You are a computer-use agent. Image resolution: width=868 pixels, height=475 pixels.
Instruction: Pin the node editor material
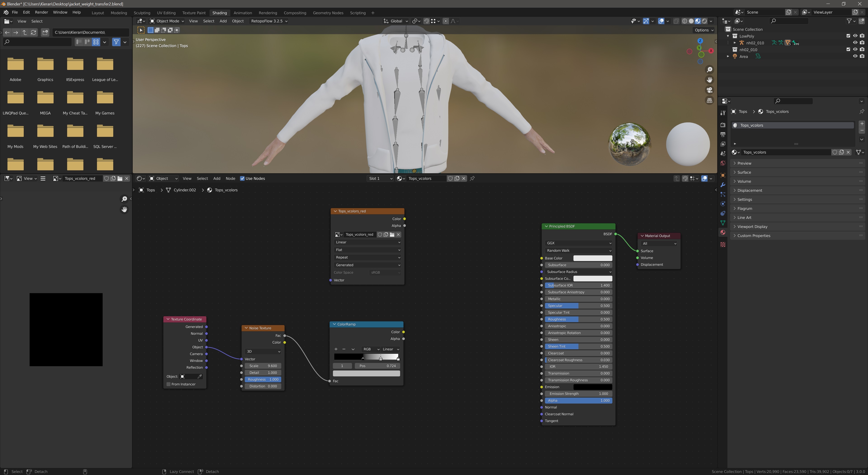[x=472, y=178]
